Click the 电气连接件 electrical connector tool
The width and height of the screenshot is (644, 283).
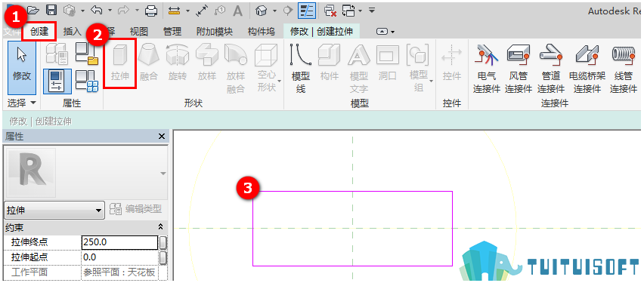point(486,68)
